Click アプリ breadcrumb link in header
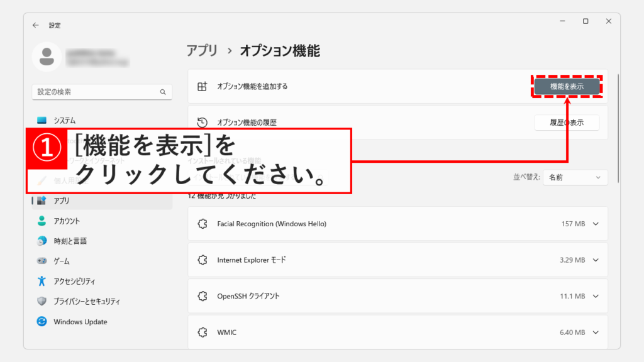644x362 pixels. 202,51
